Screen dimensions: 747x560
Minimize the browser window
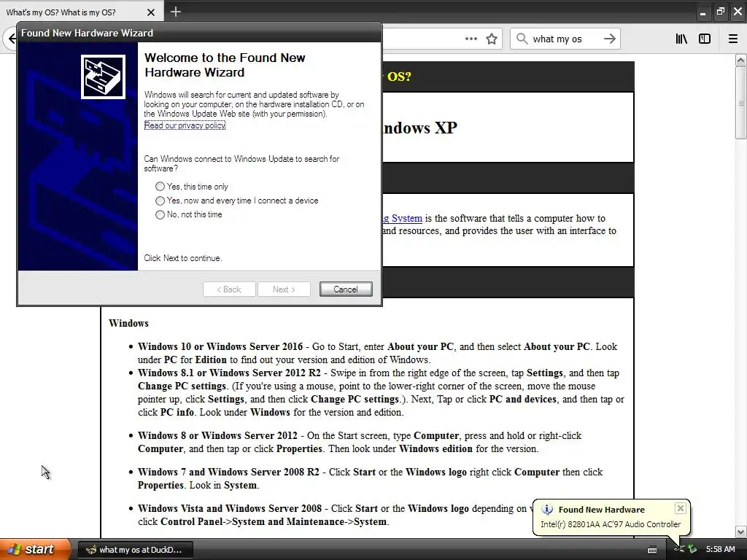[x=703, y=12]
